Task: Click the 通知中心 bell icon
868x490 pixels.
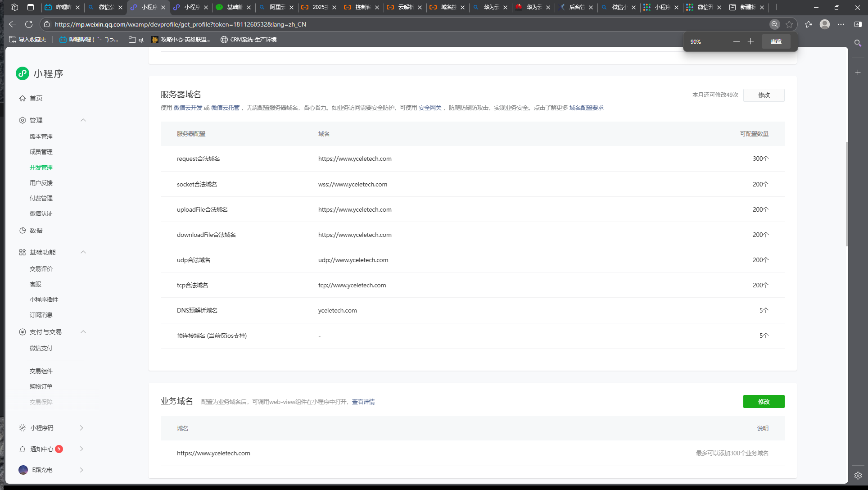Action: pos(23,449)
